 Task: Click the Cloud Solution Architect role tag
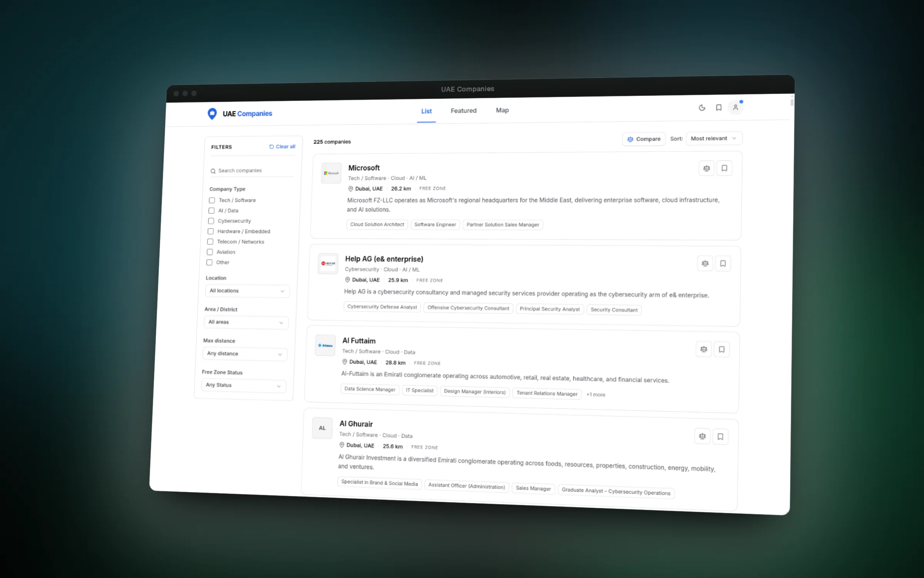pos(377,225)
